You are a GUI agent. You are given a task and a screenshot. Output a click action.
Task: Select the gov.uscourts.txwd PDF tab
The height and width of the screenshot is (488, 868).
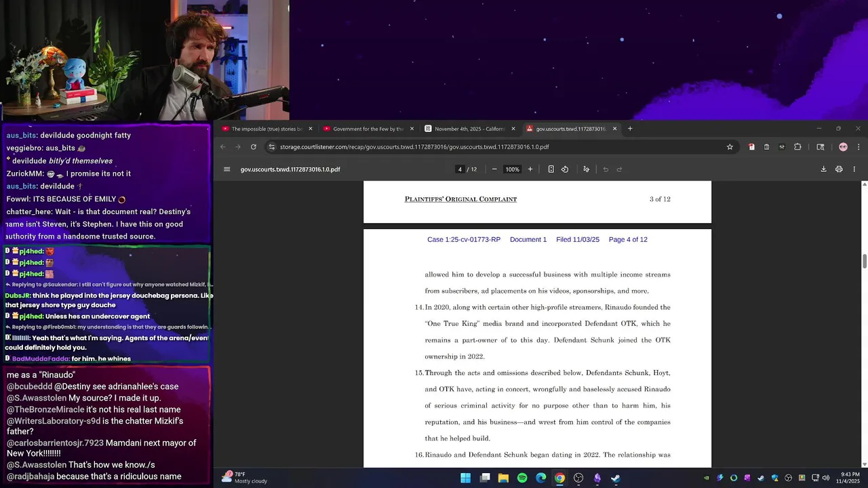click(572, 129)
